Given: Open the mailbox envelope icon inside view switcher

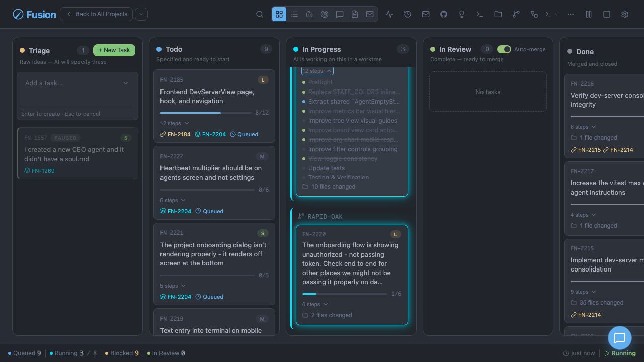Looking at the screenshot, I should click(370, 14).
